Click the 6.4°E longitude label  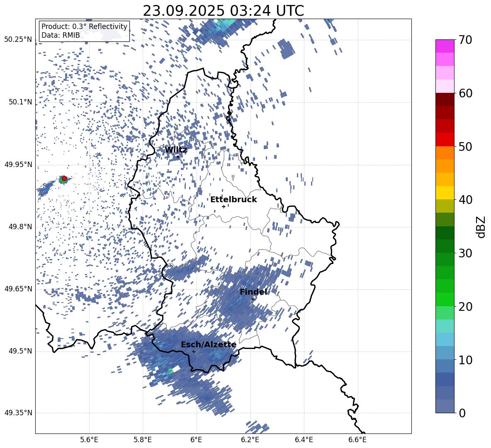(x=304, y=440)
